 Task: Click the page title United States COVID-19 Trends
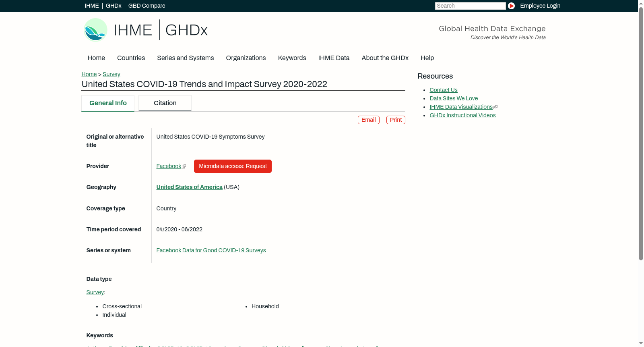[x=204, y=84]
